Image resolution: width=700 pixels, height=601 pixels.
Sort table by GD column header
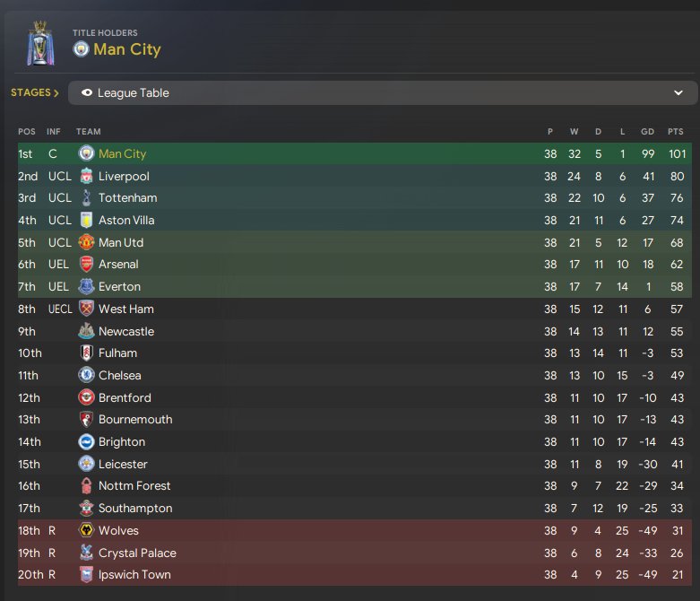pos(647,131)
